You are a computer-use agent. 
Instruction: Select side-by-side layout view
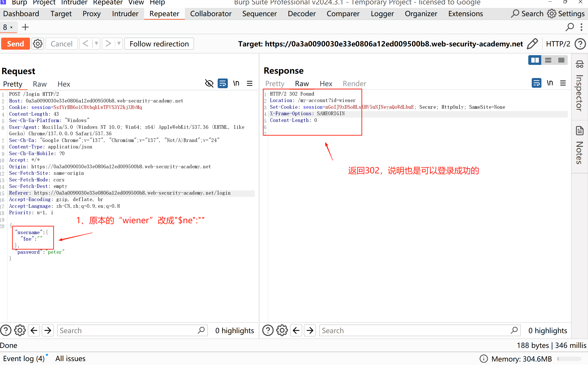click(x=535, y=60)
